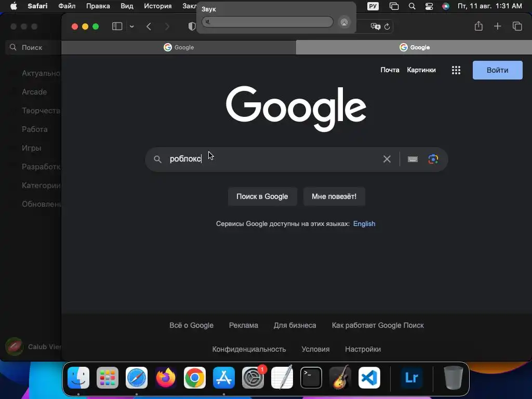532x399 pixels.
Task: Switch language via English link
Action: 364,223
